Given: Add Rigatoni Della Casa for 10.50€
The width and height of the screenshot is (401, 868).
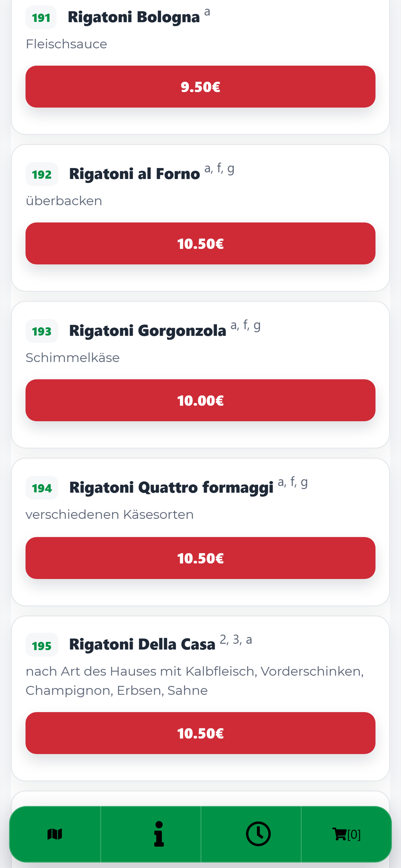Looking at the screenshot, I should coord(200,733).
